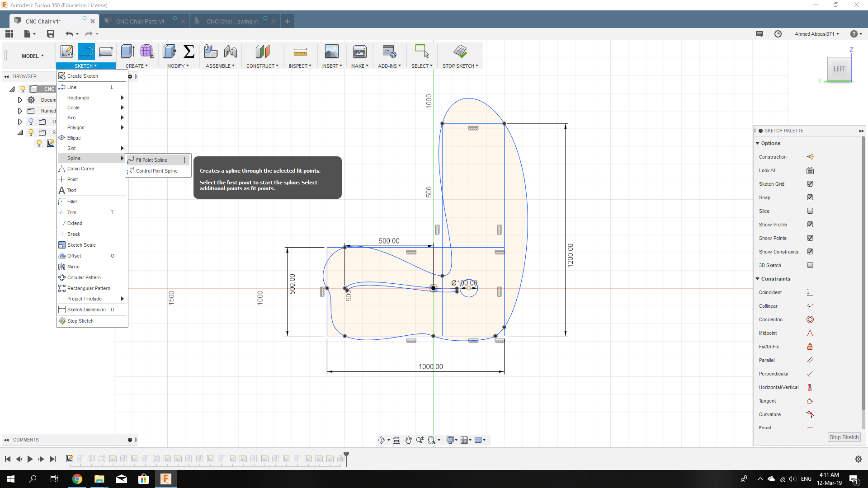Click the Save icon in quick access bar

click(x=51, y=34)
